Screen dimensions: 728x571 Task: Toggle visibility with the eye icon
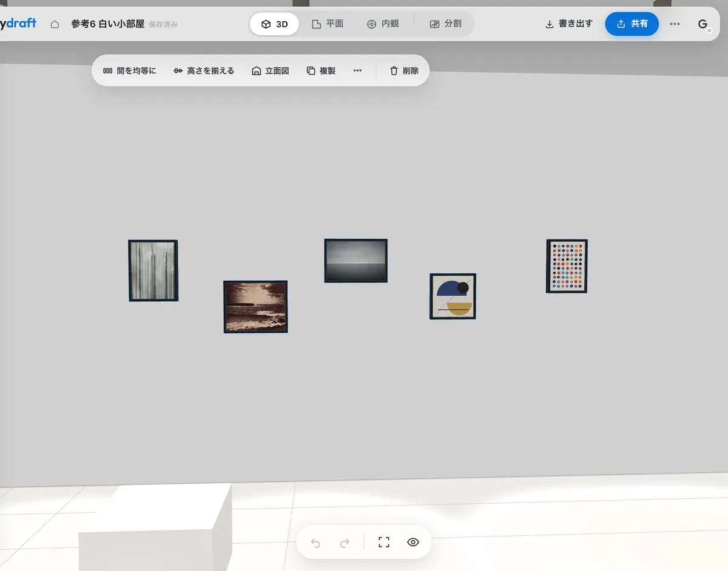point(413,543)
